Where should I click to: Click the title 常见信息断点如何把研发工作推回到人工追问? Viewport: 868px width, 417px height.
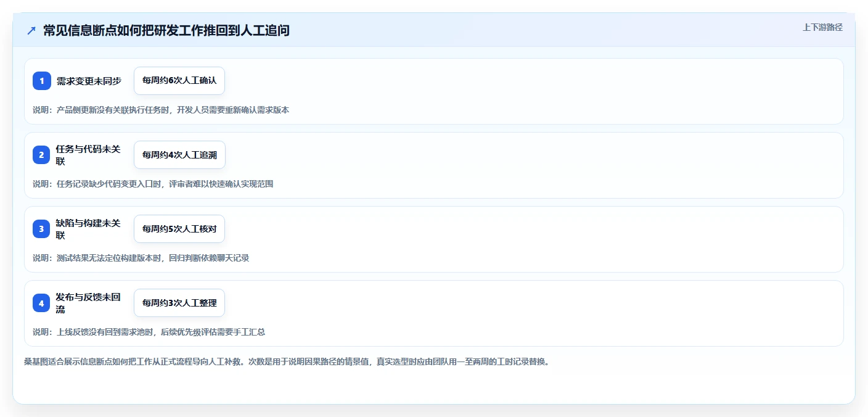point(166,31)
